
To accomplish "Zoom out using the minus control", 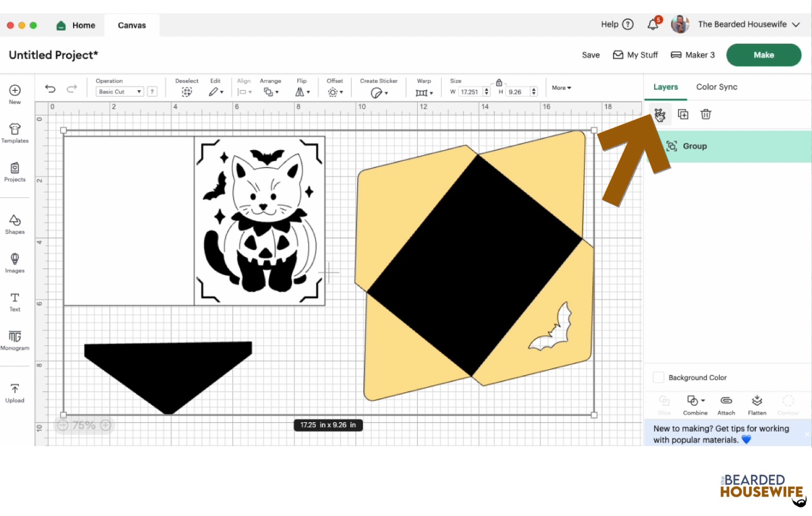I will (x=63, y=425).
